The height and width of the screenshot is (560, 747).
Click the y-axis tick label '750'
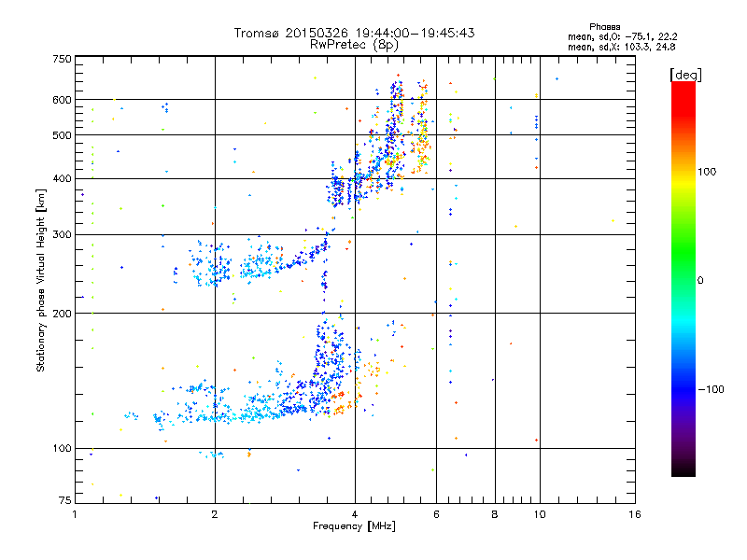(62, 59)
